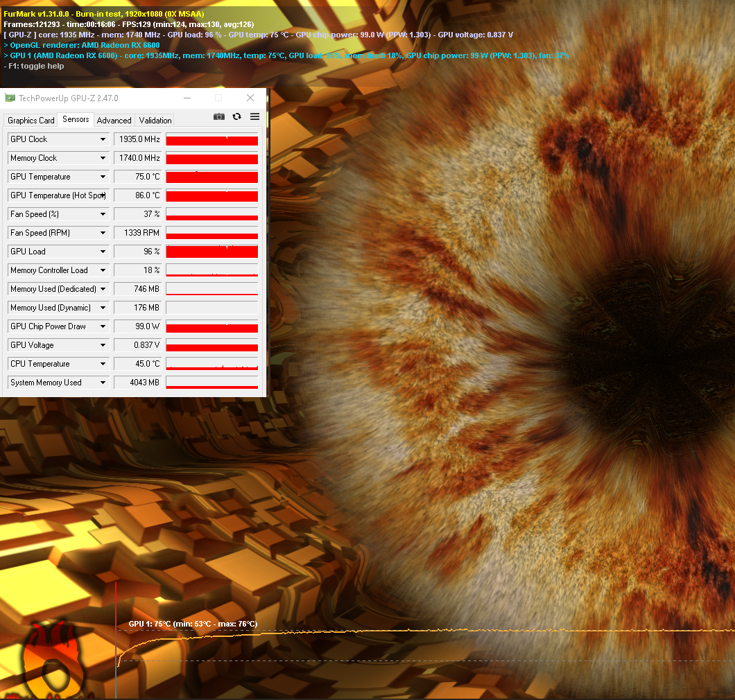Expand the GPU Chip Power Draw dropdown

tap(103, 326)
